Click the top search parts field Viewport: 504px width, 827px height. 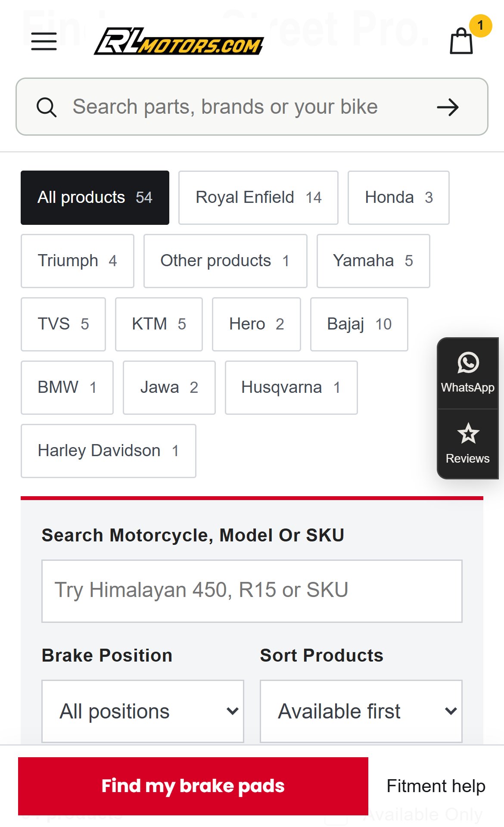pos(252,107)
